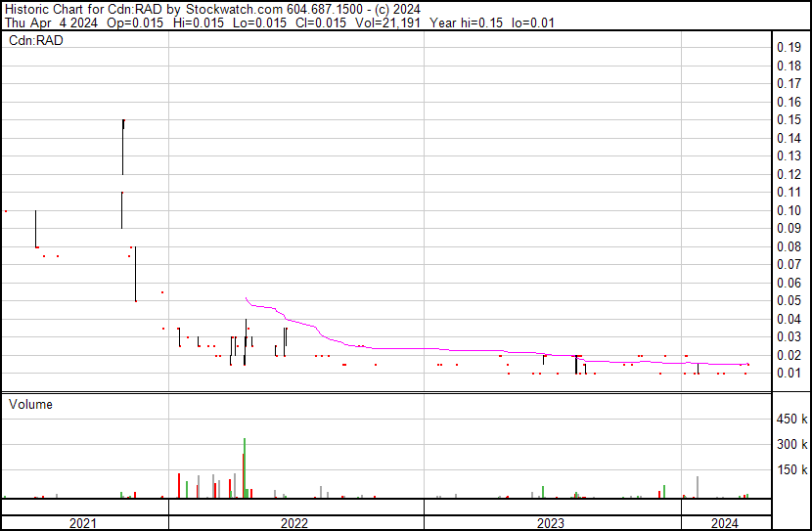Select the 'Hi=0.015' high value
Screen dimensions: 812x531
[x=197, y=22]
